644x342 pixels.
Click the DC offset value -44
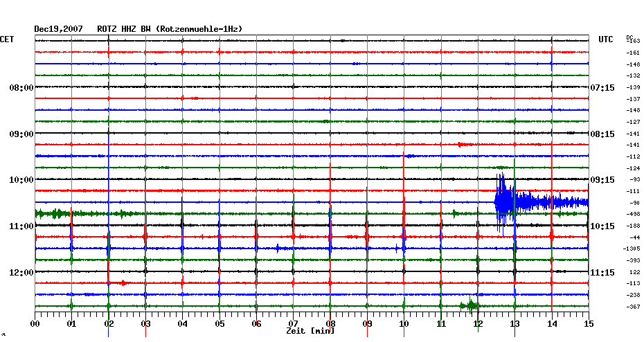634,237
